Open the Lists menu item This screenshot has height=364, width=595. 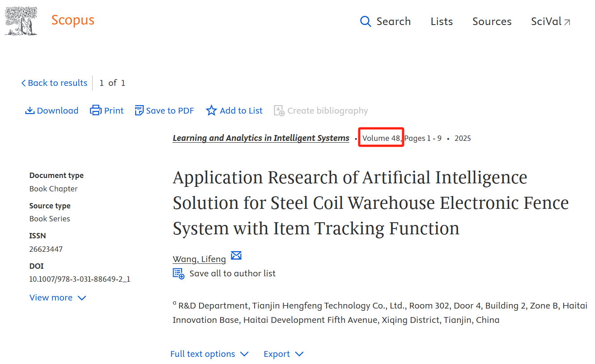pos(442,21)
